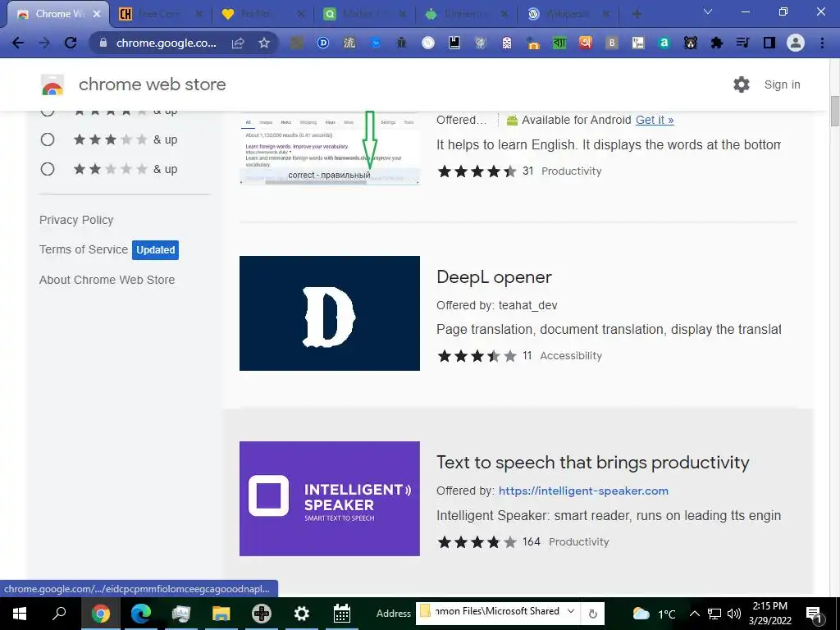The width and height of the screenshot is (840, 630).
Task: Open the tab search dropdown arrow
Action: pos(708,11)
